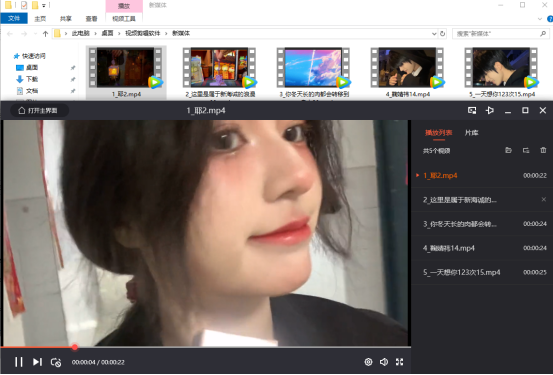Select the 播放列表 tab
The image size is (553, 375).
438,133
